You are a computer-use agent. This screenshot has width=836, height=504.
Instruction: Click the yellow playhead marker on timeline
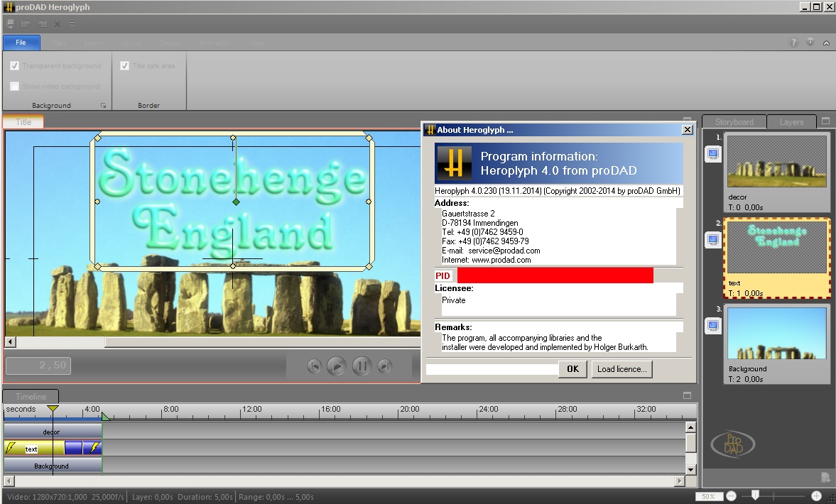tap(53, 409)
